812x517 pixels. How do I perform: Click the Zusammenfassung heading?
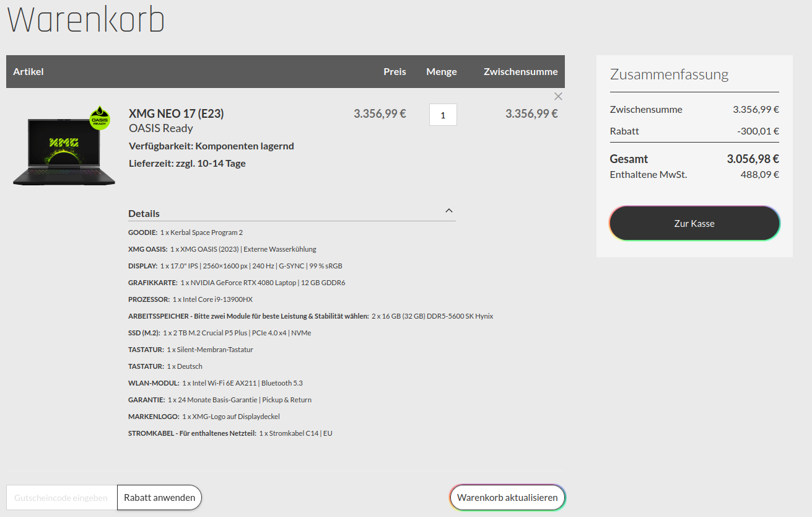(x=669, y=74)
